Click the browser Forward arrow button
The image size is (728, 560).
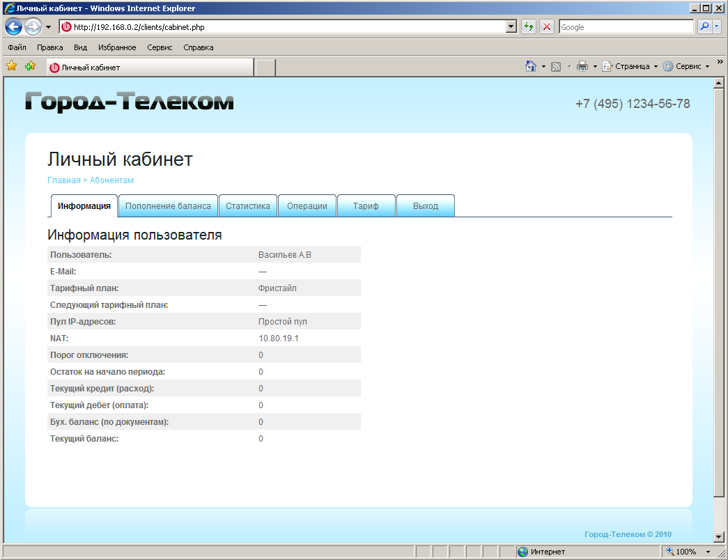(x=32, y=27)
